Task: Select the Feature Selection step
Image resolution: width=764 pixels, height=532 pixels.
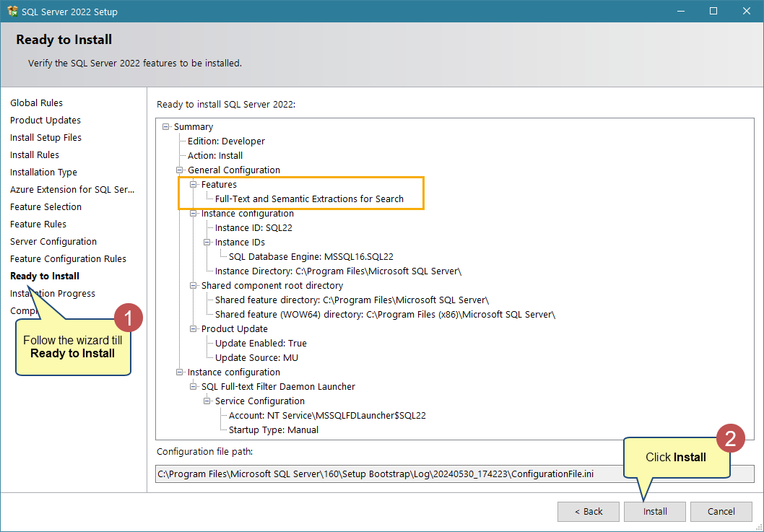Action: [45, 206]
